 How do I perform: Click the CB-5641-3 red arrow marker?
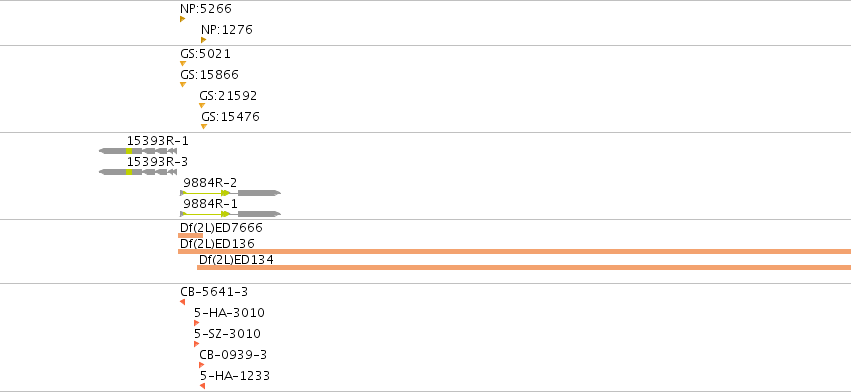[182, 302]
